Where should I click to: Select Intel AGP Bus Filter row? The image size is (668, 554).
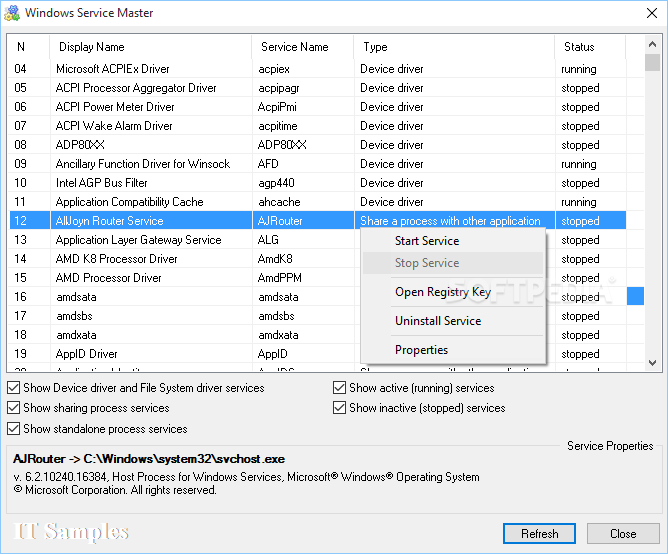[x=317, y=183]
